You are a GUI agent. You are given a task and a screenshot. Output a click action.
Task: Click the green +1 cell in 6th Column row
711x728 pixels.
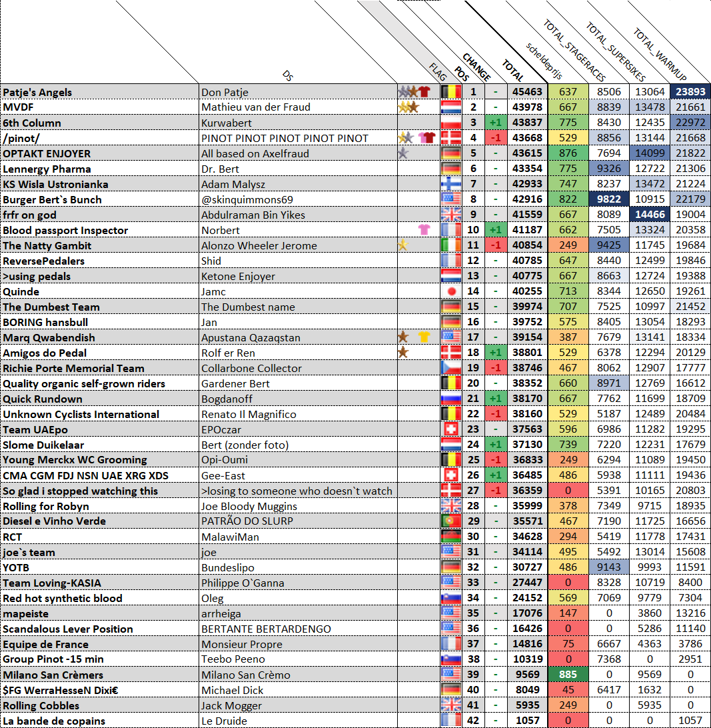click(495, 122)
